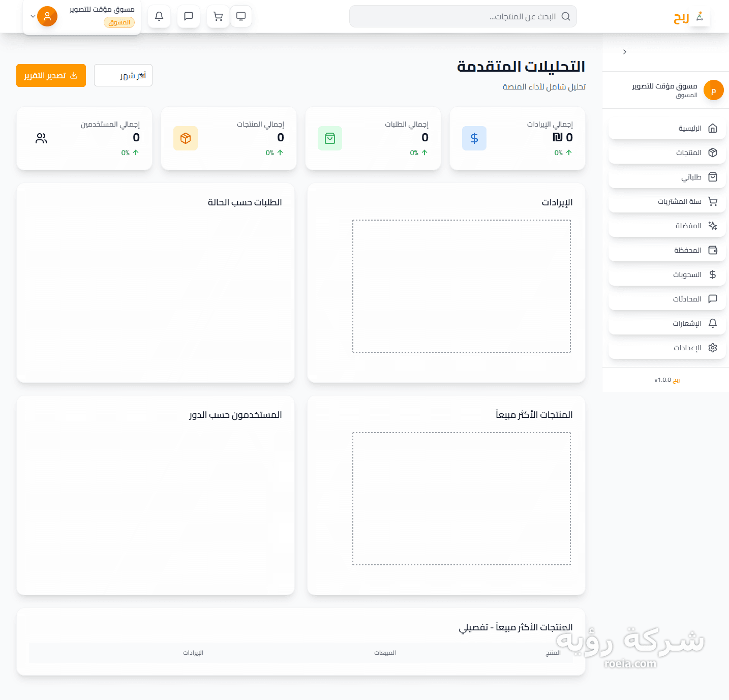Click the wallet icon beside المحفظة
729x700 pixels.
[x=713, y=250]
